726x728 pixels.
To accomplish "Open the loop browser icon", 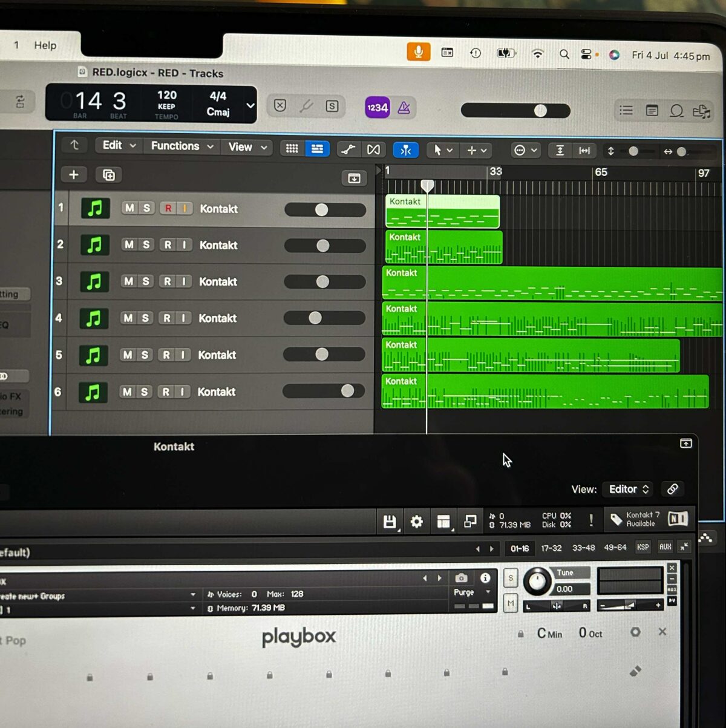I will [676, 111].
